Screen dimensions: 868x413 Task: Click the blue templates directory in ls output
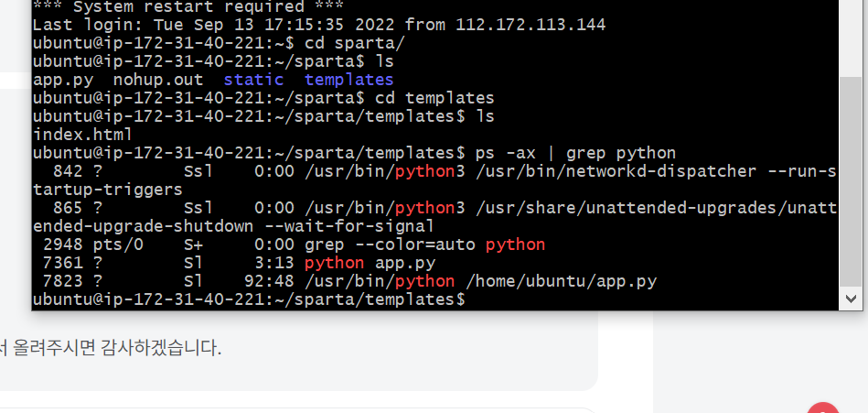click(x=348, y=80)
